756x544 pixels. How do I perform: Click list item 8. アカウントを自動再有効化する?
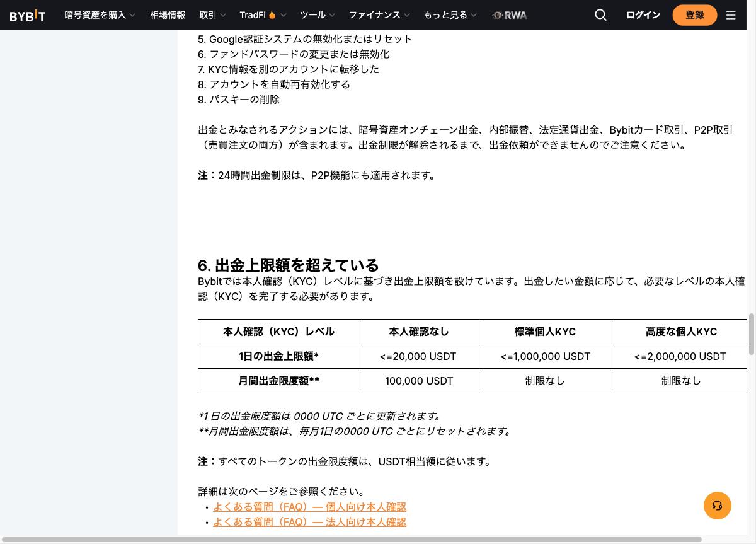tap(274, 84)
